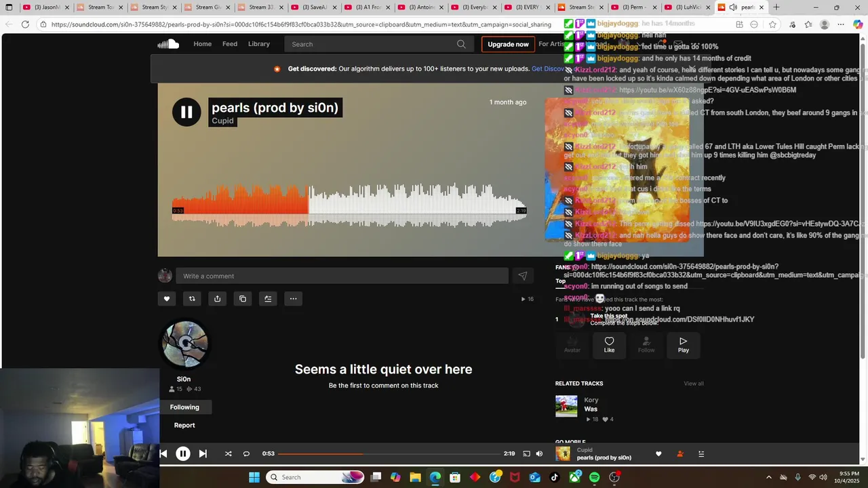This screenshot has width=868, height=488.
Task: Click the magnifier icon in SoundCloud search
Action: pyautogui.click(x=461, y=44)
